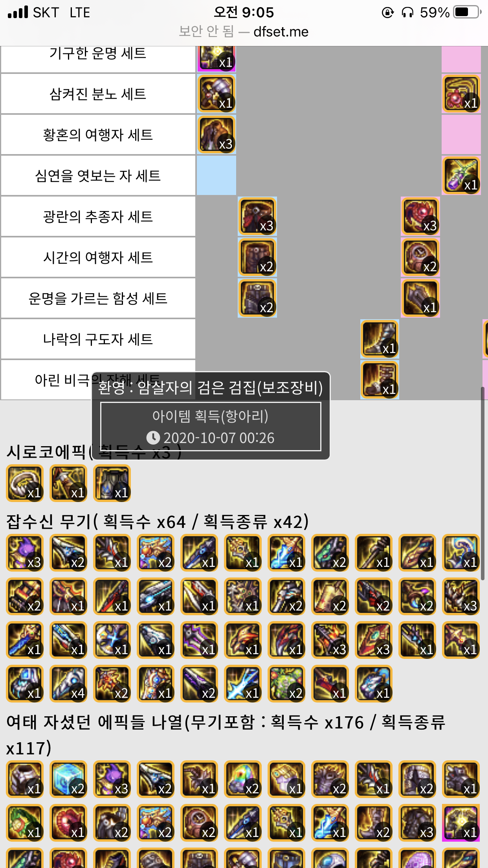Tap the 나락의 구도자 세트 boot x1 icon
This screenshot has width=488, height=868.
(380, 339)
